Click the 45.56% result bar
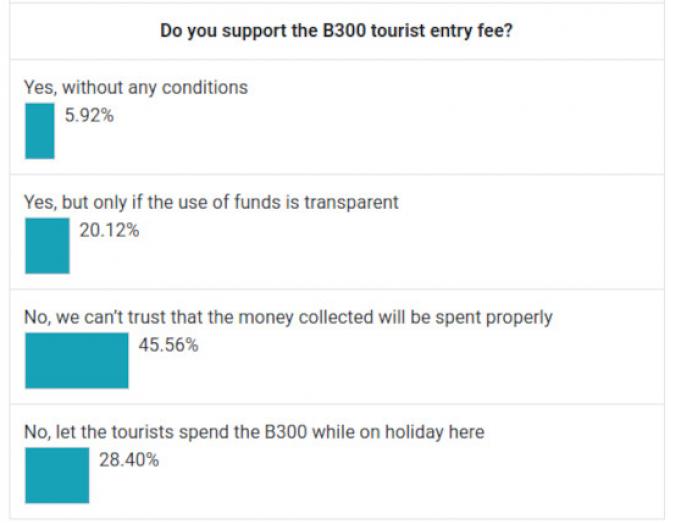Viewport: 680px width, 523px height. point(77,361)
